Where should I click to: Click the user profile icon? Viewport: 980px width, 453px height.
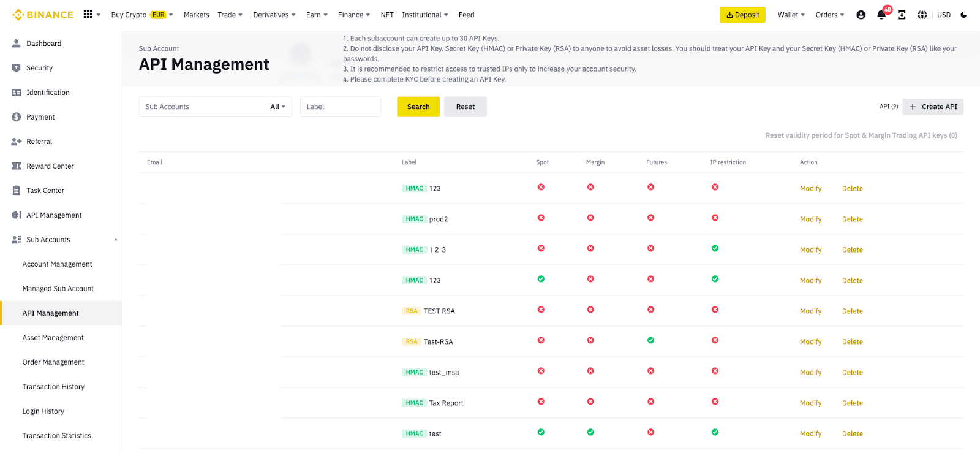(x=861, y=15)
